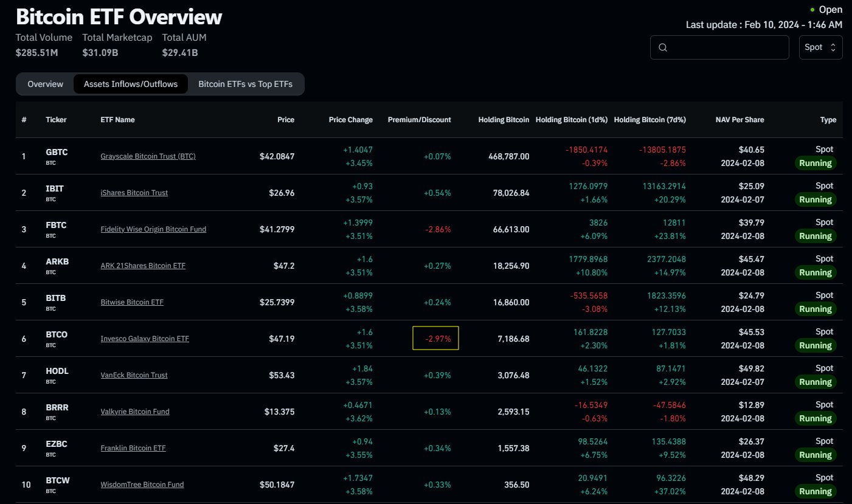Image resolution: width=852 pixels, height=504 pixels.
Task: Sort by the Price column header
Action: [x=286, y=120]
